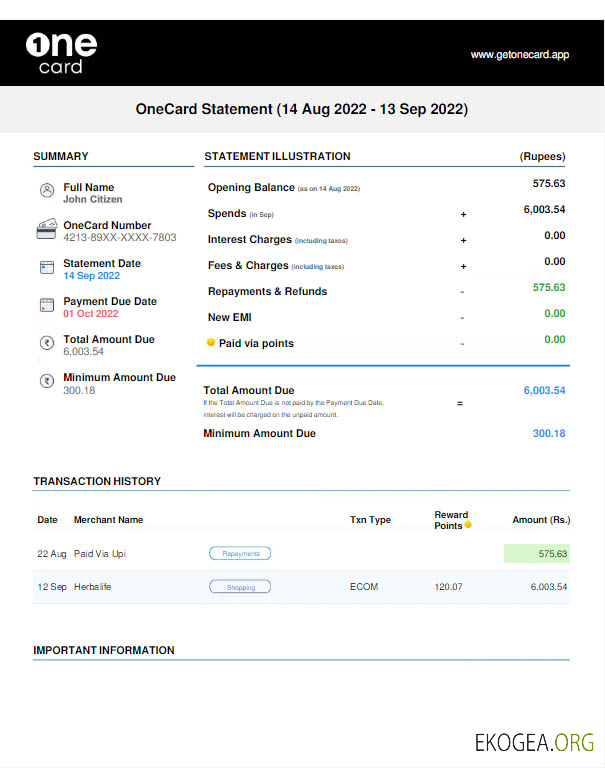Click the Repayments tag on Paid Via Upi

(x=240, y=553)
